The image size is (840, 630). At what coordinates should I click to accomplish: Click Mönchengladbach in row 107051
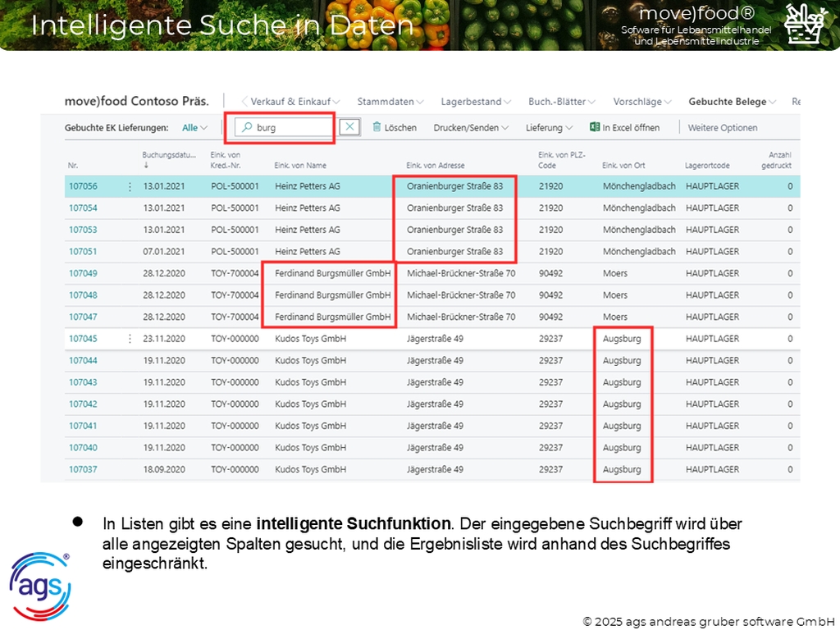click(639, 251)
